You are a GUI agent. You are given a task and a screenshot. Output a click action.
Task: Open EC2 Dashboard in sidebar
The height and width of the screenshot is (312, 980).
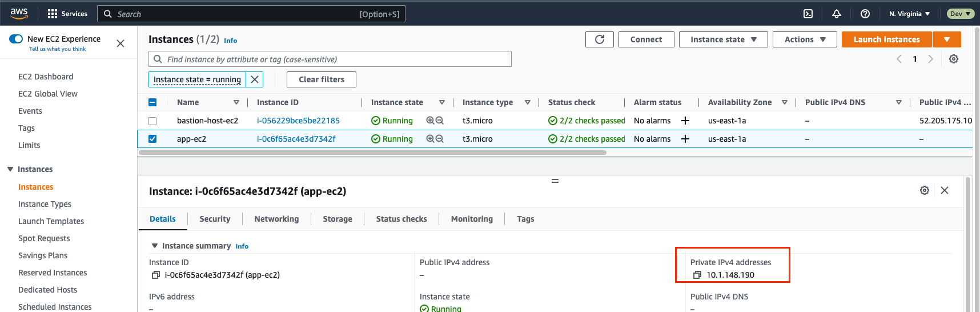point(46,77)
